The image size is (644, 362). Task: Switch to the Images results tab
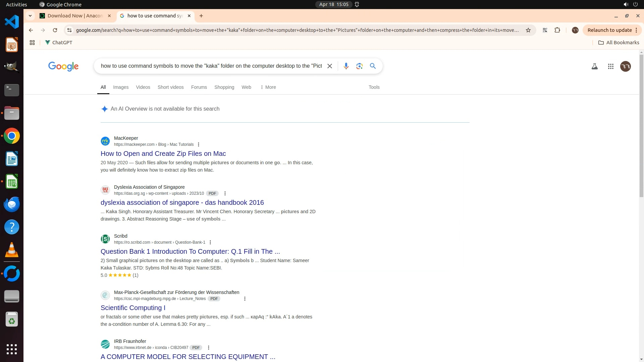point(121,87)
